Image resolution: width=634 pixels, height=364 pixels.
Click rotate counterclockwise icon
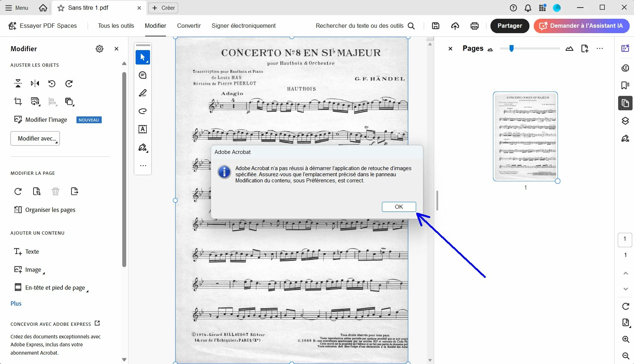point(52,84)
